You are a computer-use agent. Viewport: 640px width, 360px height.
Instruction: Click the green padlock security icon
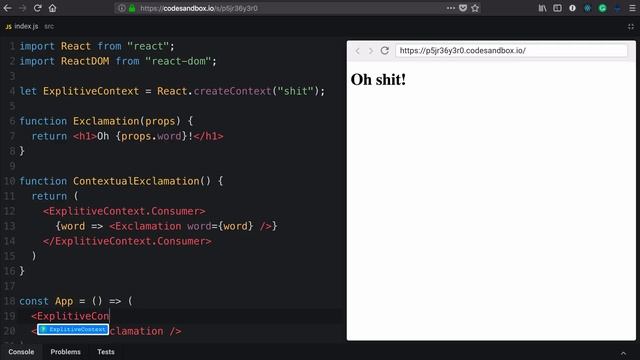(132, 8)
